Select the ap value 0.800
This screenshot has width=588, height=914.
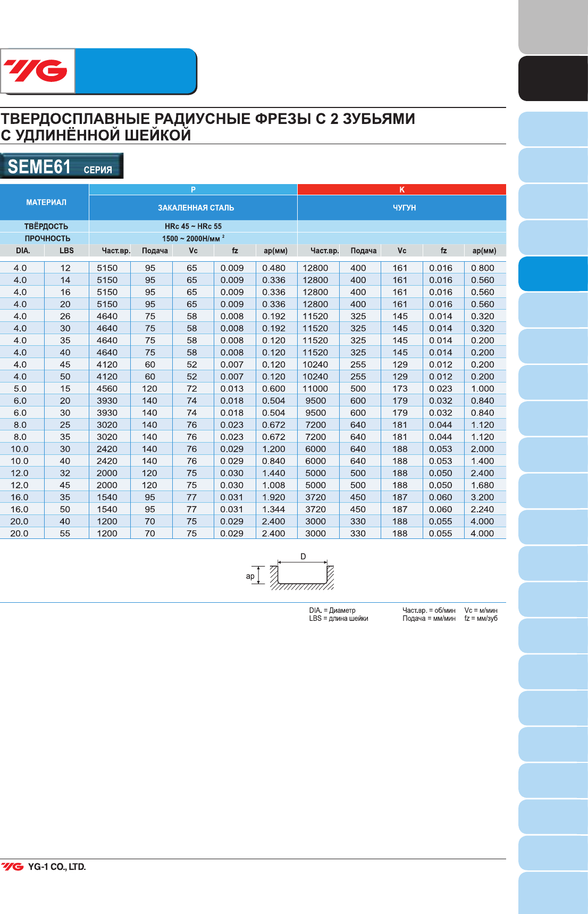pyautogui.click(x=483, y=268)
